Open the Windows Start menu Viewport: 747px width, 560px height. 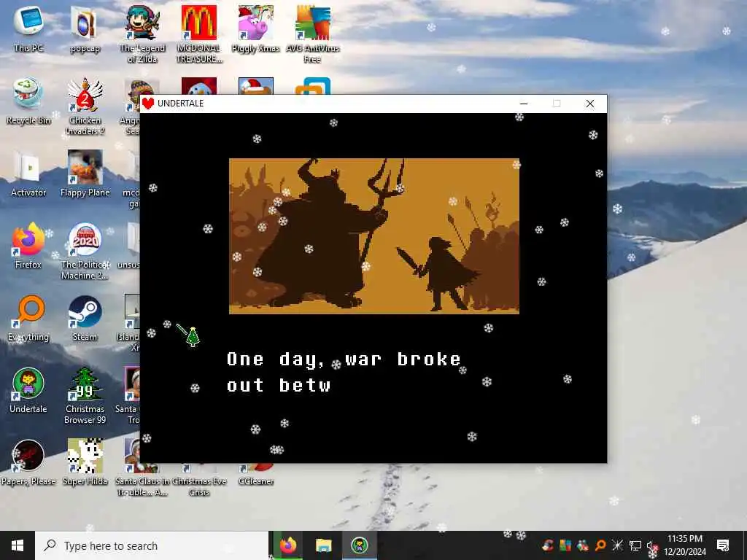tap(18, 545)
